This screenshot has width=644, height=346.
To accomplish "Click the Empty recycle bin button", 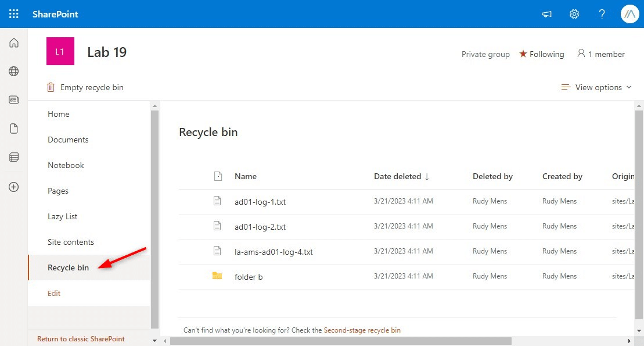I will (85, 87).
